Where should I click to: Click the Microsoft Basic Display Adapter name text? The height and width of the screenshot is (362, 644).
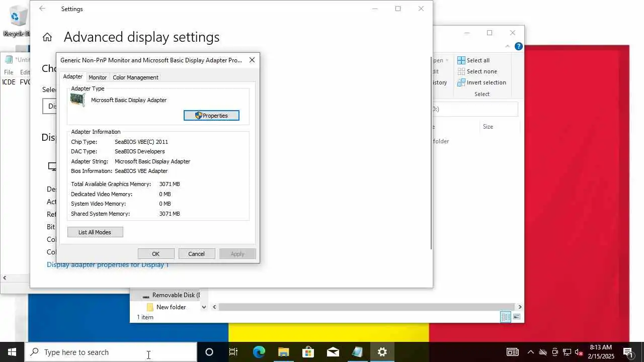[129, 100]
